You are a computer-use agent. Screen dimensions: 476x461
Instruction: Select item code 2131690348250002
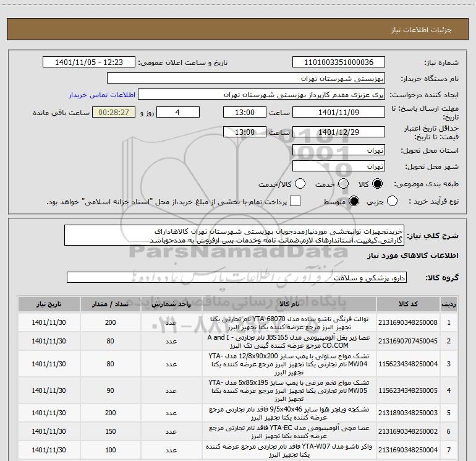(408, 431)
